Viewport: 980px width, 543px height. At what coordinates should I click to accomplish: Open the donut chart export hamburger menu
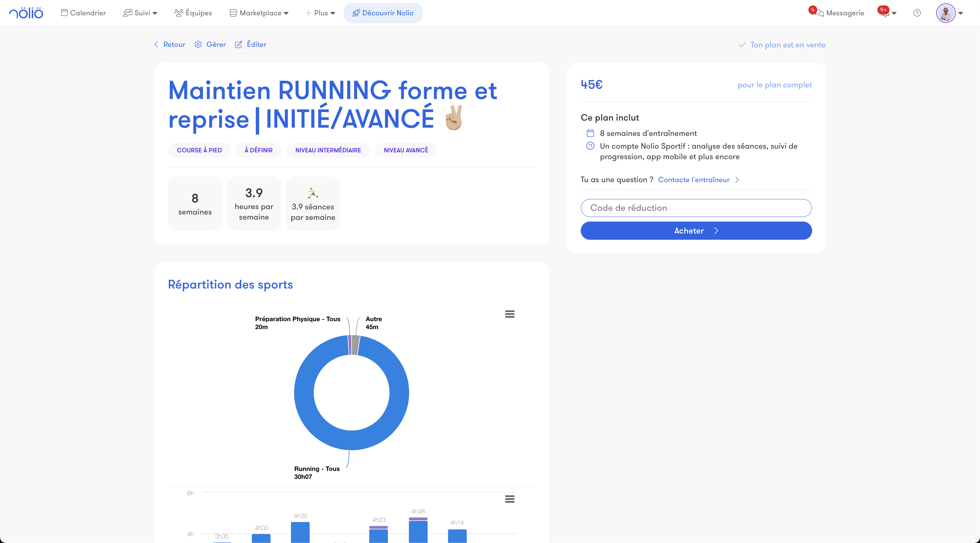510,314
